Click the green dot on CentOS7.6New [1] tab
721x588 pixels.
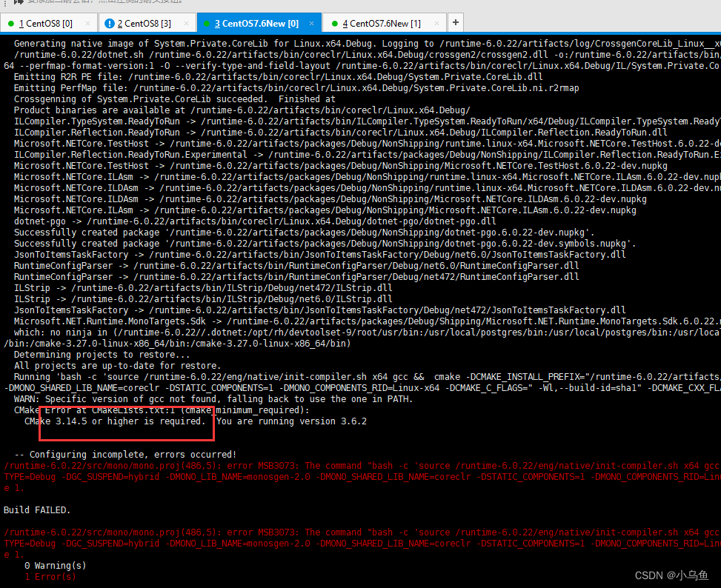click(x=335, y=23)
